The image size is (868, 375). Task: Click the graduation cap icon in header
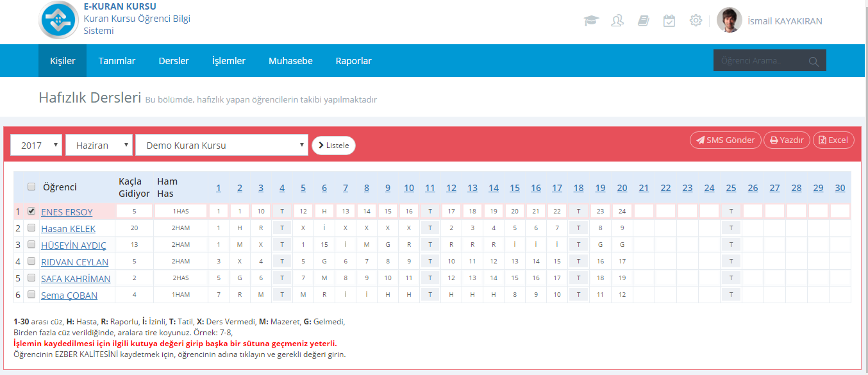pos(590,21)
